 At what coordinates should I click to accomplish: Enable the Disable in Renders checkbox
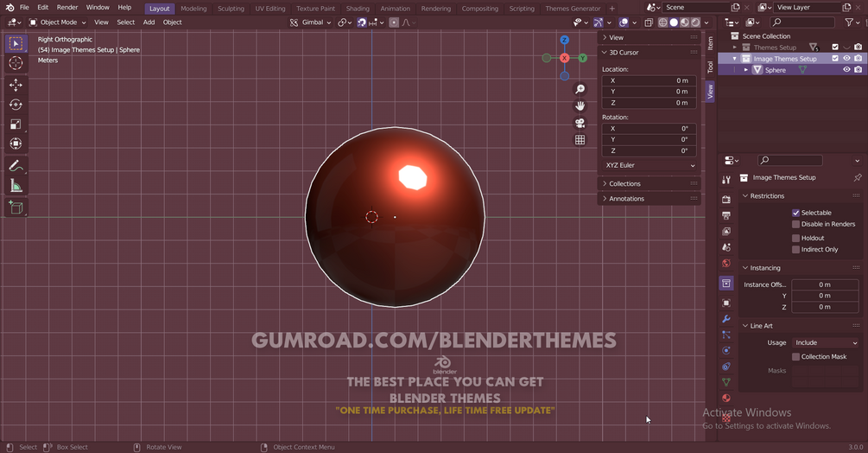(795, 224)
